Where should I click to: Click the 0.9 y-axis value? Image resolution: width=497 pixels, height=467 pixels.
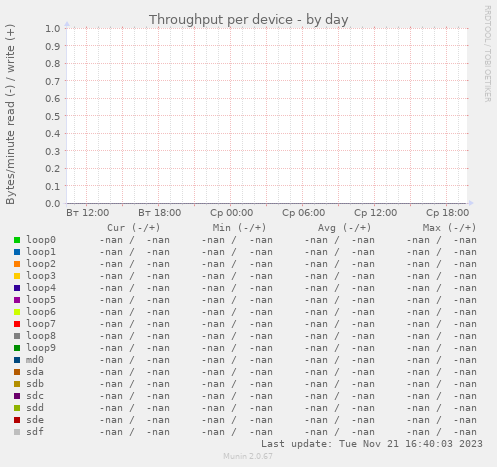[53, 46]
